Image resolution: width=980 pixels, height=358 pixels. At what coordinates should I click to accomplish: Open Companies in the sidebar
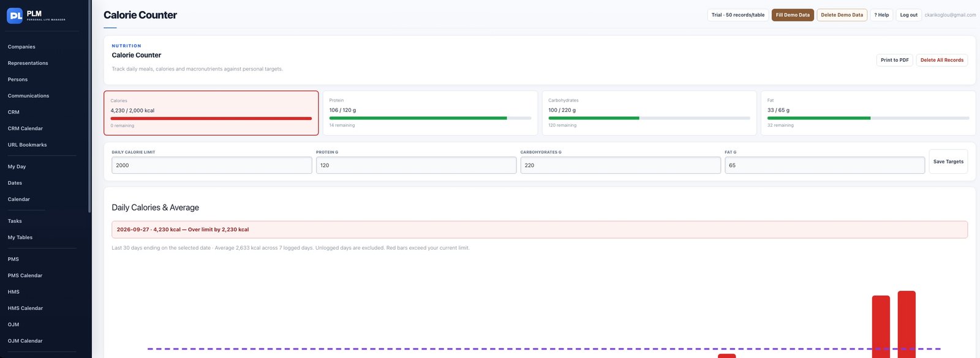(21, 47)
